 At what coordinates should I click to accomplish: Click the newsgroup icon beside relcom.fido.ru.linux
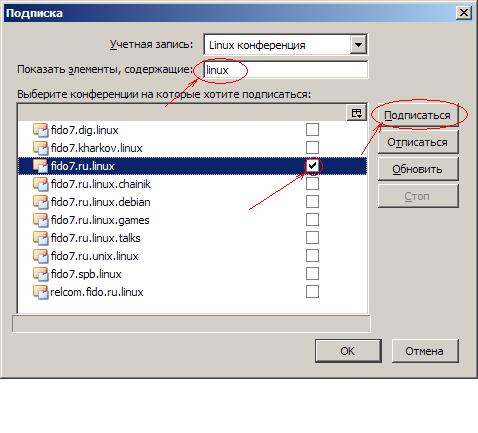[x=41, y=292]
